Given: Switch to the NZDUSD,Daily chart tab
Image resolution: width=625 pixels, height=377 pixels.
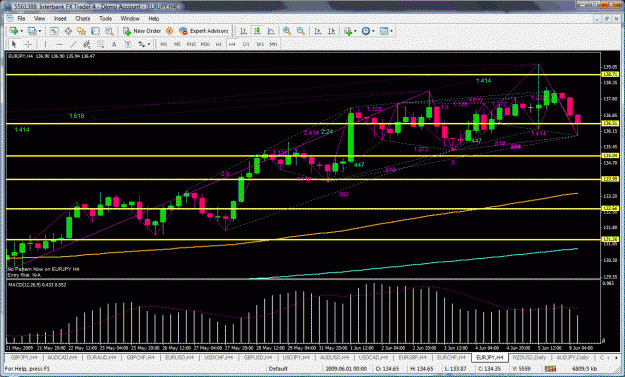Looking at the screenshot, I should pyautogui.click(x=529, y=357).
